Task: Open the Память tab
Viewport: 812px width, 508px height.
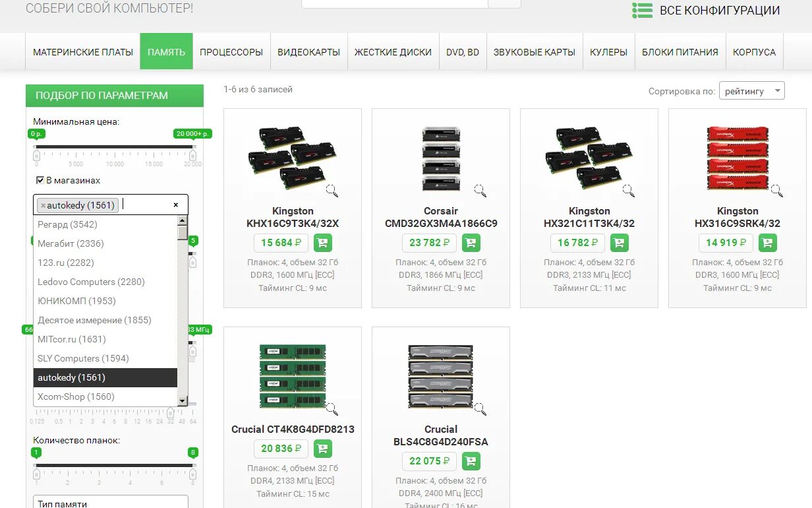Action: point(166,51)
